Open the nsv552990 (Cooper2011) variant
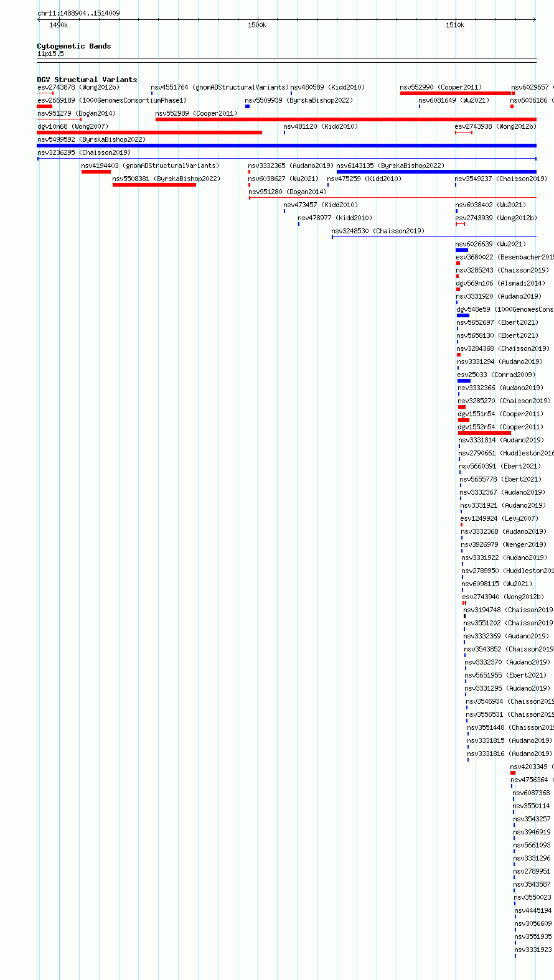The width and height of the screenshot is (554, 980). pos(441,87)
